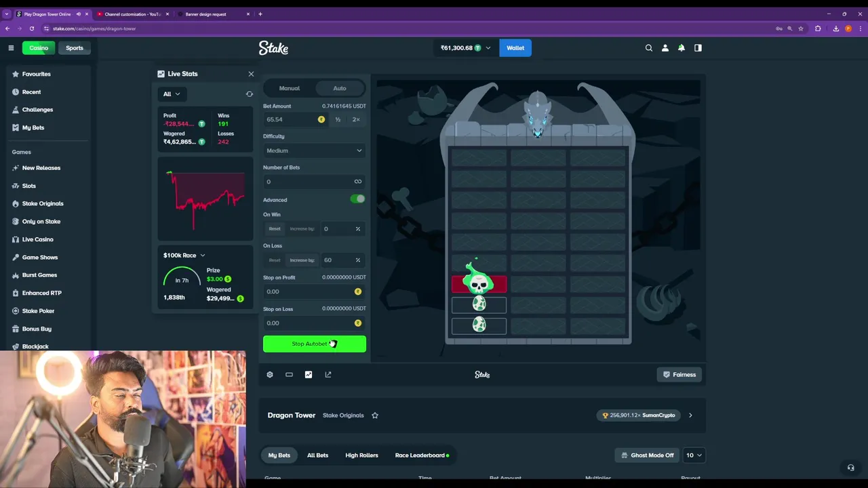
Task: Open the site search magnifier icon
Action: (648, 48)
